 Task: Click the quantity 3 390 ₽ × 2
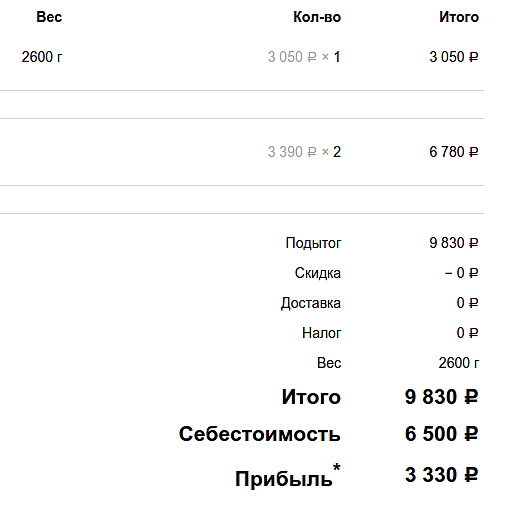point(304,152)
